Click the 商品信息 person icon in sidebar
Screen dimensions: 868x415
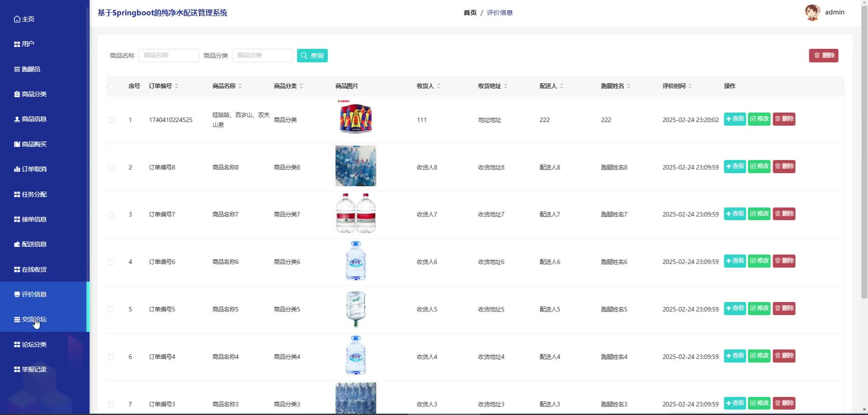(17, 119)
